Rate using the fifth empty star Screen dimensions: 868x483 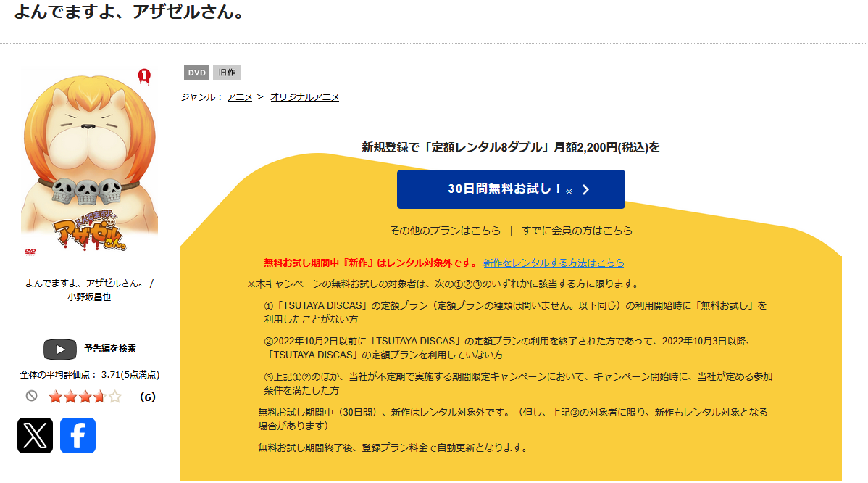(x=114, y=397)
